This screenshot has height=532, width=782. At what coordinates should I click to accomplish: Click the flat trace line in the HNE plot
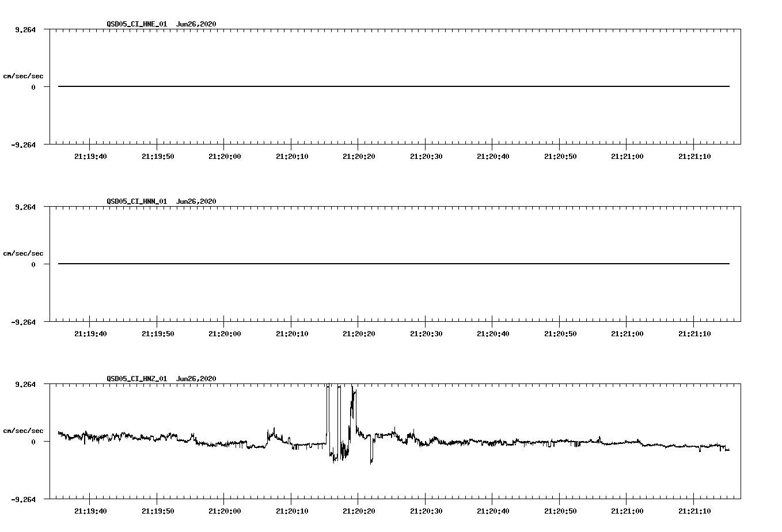click(x=394, y=86)
